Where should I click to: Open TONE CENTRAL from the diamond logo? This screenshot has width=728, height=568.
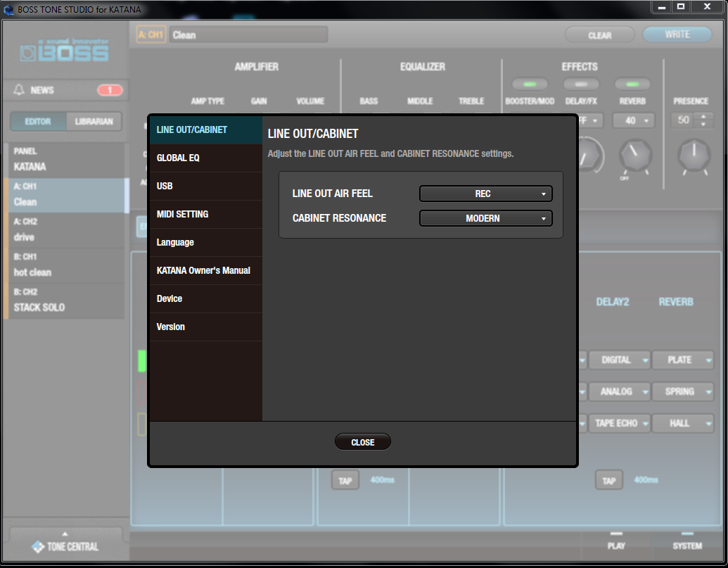coord(38,547)
